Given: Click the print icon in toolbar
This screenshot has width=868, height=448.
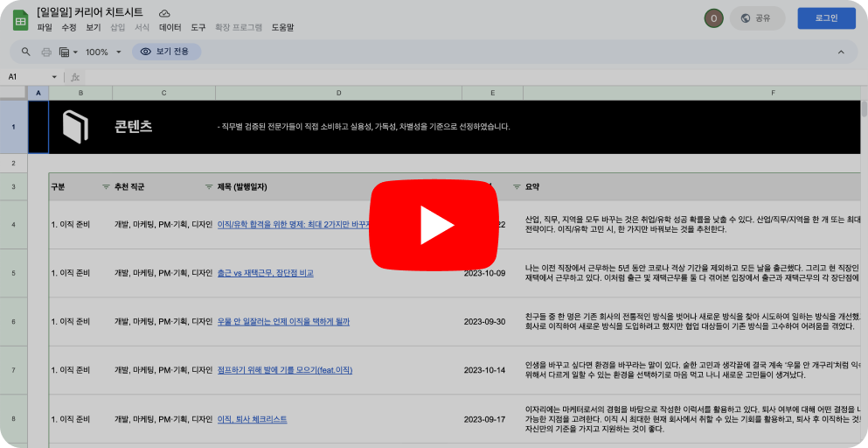Looking at the screenshot, I should point(46,52).
